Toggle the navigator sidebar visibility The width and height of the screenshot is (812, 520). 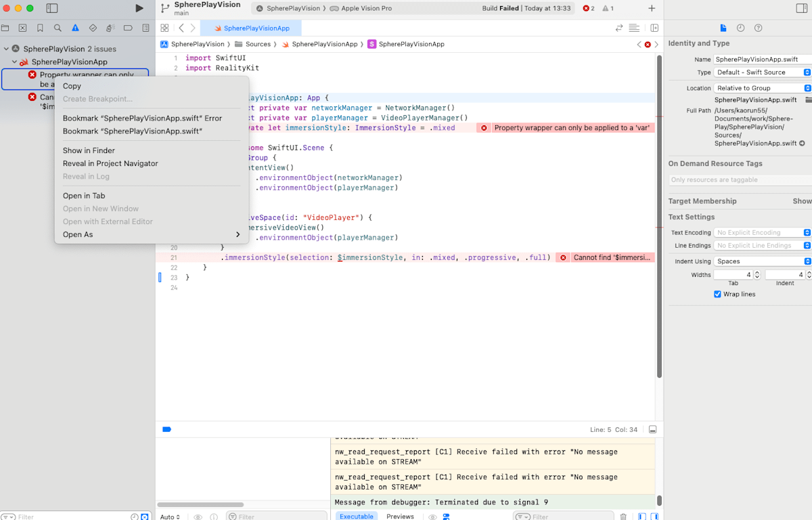point(52,8)
